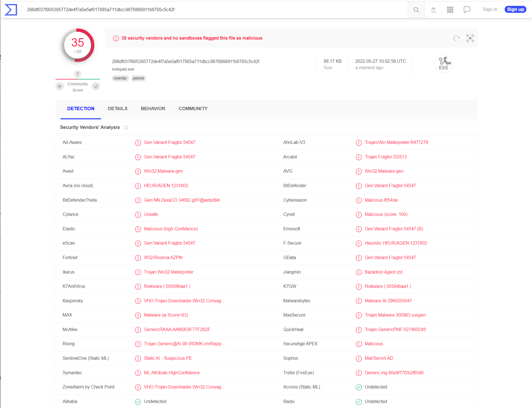Click the search magnifier icon

point(416,10)
